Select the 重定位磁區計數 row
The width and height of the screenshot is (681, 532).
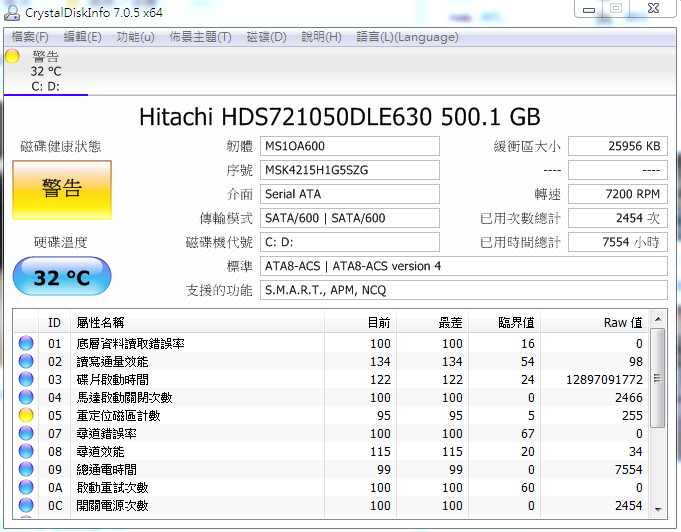pyautogui.click(x=331, y=415)
